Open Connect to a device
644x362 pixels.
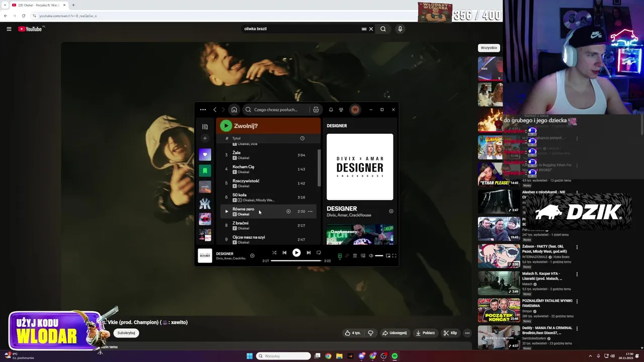(363, 255)
